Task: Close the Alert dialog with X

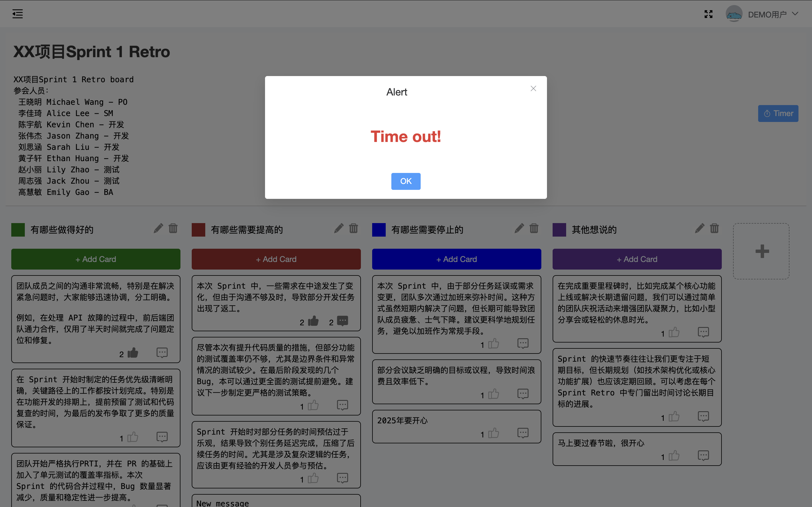Action: coord(533,88)
